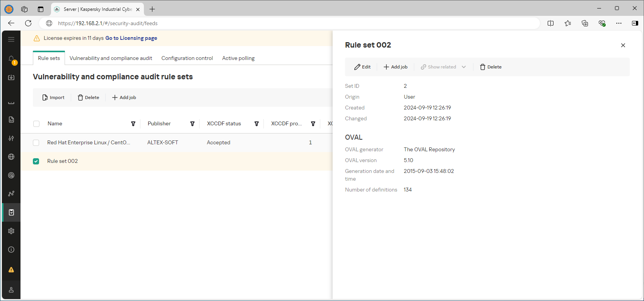
Task: Open the user account icon in sidebar
Action: coord(11,290)
